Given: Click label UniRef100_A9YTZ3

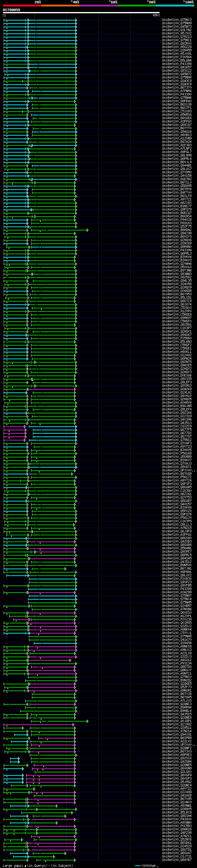Looking at the screenshot, I should point(177,447).
